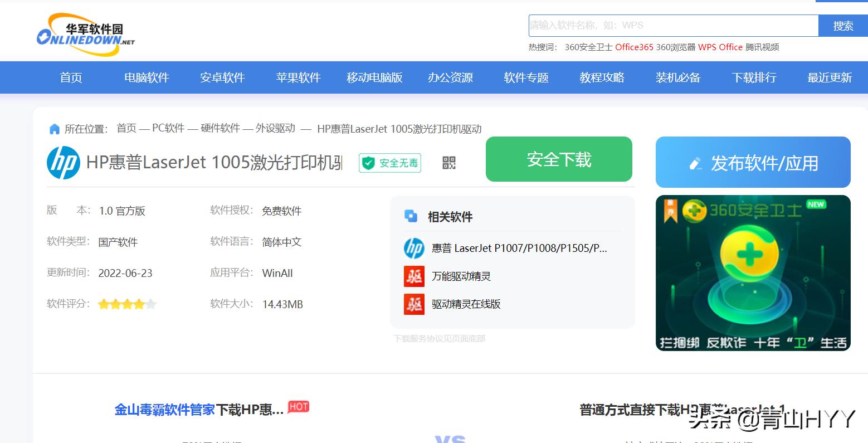This screenshot has height=443, width=868.
Task: Click the fourth rating star under 软件评分
Action: click(140, 304)
